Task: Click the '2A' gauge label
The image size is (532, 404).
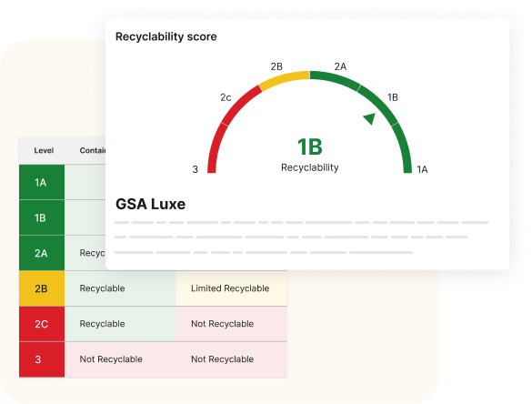Action: 340,66
